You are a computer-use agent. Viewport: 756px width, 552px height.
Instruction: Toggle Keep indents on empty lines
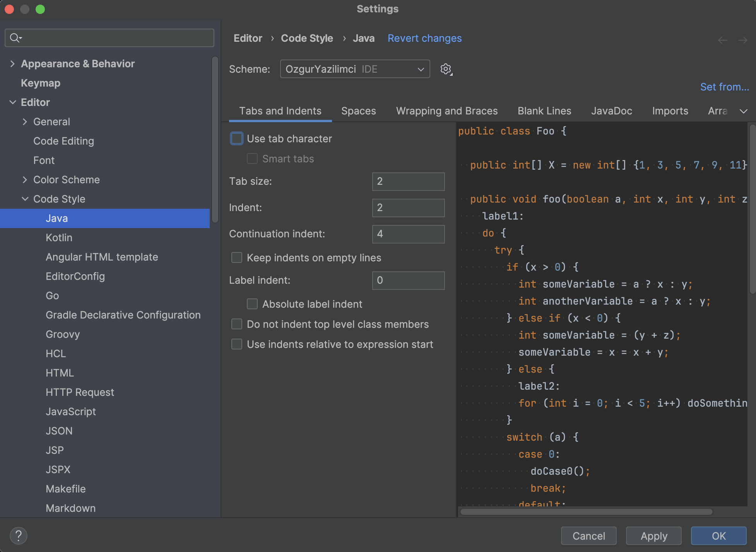237,258
